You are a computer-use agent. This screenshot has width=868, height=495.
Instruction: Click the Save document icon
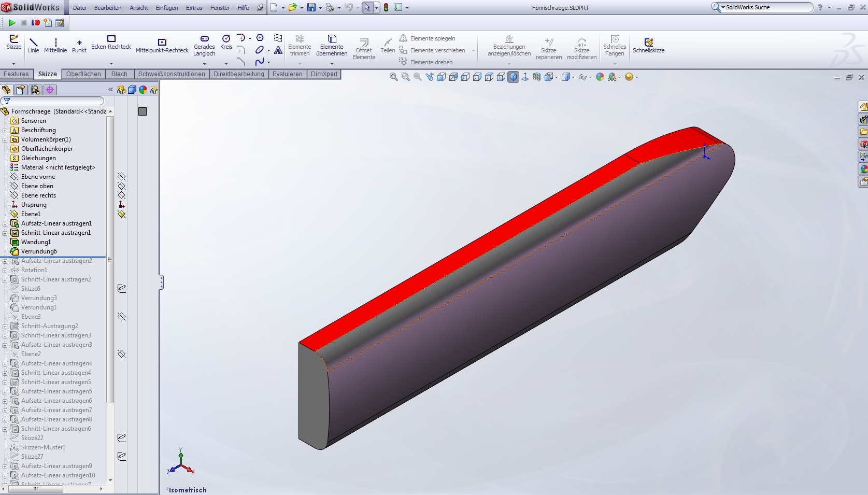(x=311, y=8)
